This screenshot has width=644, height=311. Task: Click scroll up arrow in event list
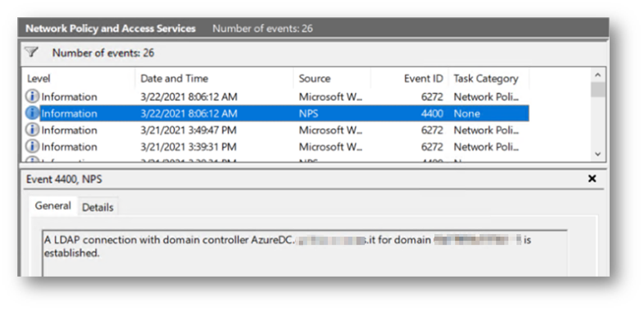(x=597, y=75)
